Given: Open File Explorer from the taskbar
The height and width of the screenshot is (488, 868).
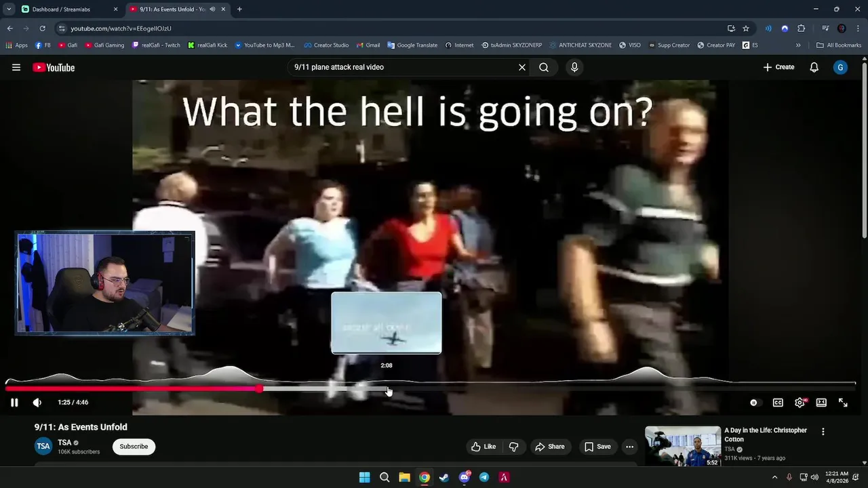Looking at the screenshot, I should click(x=404, y=477).
